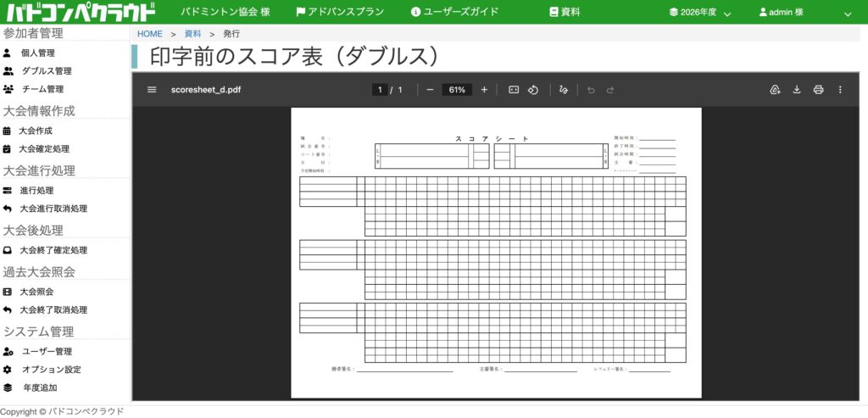The height and width of the screenshot is (418, 868).
Task: Click the undo arrow in PDF toolbar
Action: (591, 90)
